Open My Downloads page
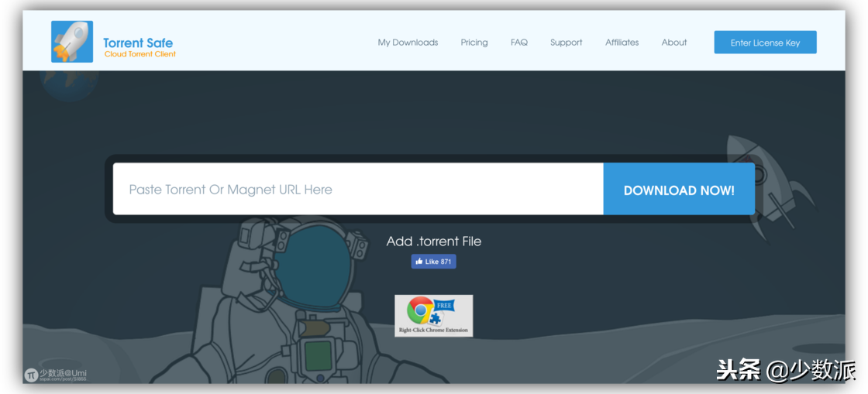Viewport: 868px width, 394px height. click(x=408, y=43)
